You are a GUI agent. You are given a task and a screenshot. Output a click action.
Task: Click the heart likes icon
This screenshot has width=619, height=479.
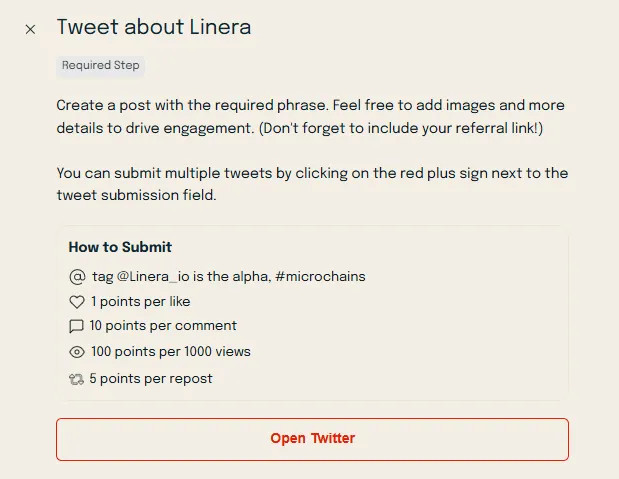(76, 301)
